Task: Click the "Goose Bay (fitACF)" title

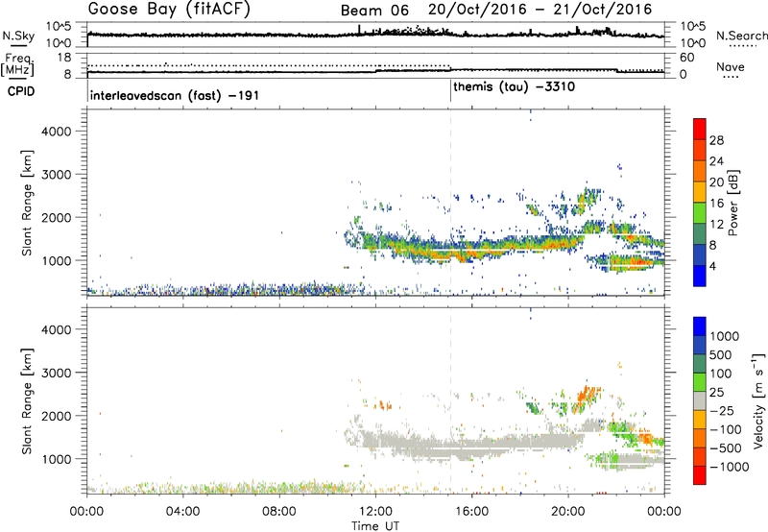Action: click(169, 10)
